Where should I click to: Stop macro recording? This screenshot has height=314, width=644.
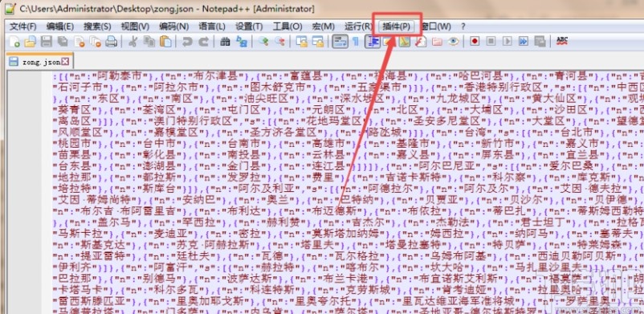click(491, 41)
